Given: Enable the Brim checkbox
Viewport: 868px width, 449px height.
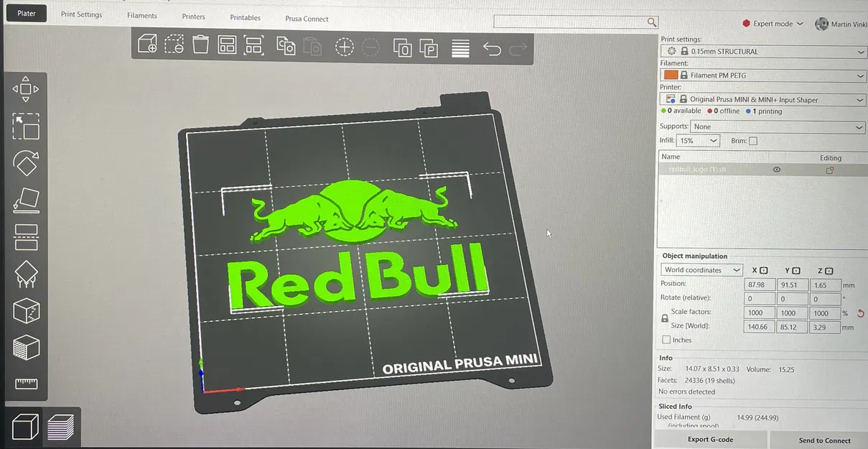Looking at the screenshot, I should click(755, 140).
